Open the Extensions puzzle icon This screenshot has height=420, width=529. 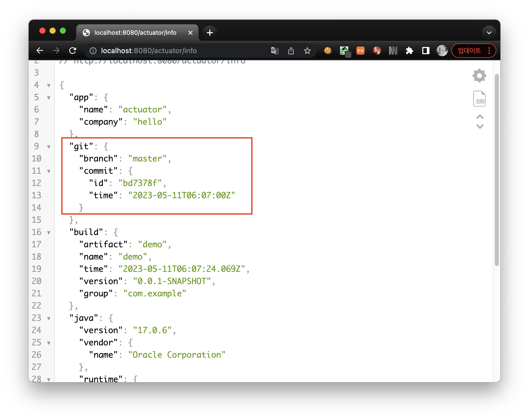pos(409,51)
